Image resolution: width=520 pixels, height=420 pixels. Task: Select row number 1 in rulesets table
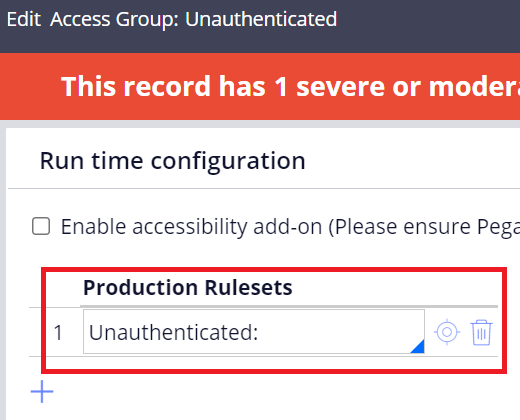coord(58,332)
